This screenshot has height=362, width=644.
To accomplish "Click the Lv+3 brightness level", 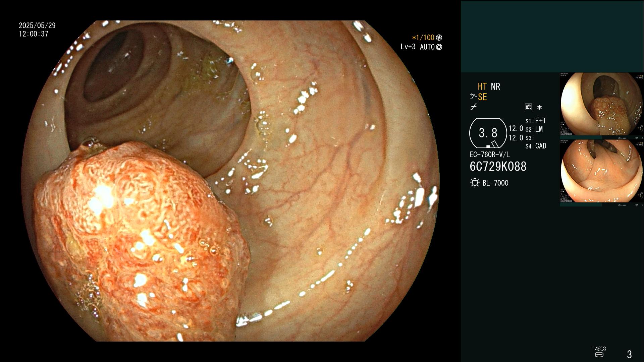I will point(408,47).
